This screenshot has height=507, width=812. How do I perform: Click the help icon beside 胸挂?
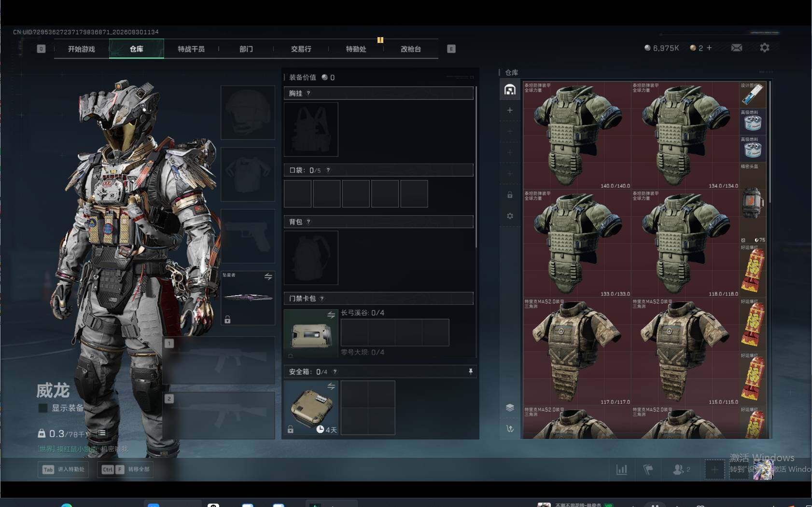pyautogui.click(x=308, y=94)
